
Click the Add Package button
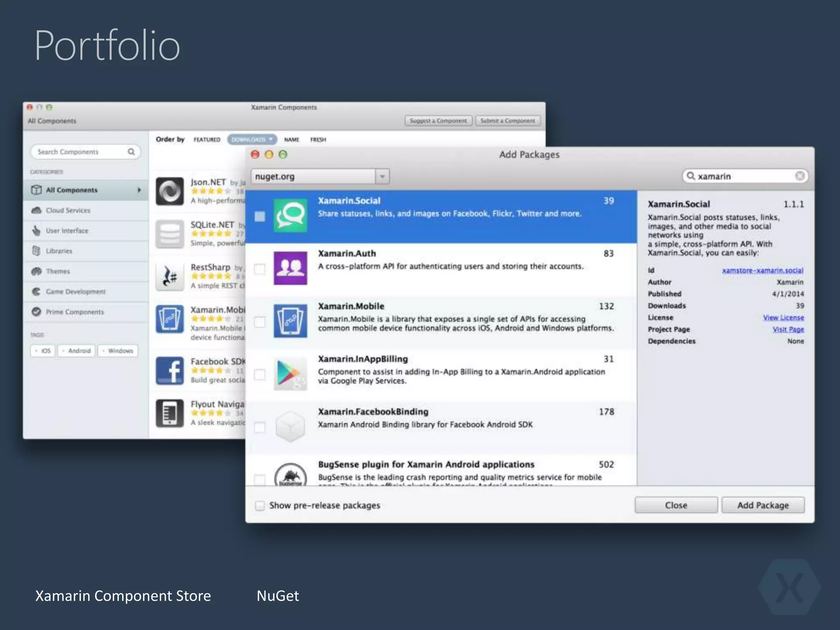(x=763, y=505)
